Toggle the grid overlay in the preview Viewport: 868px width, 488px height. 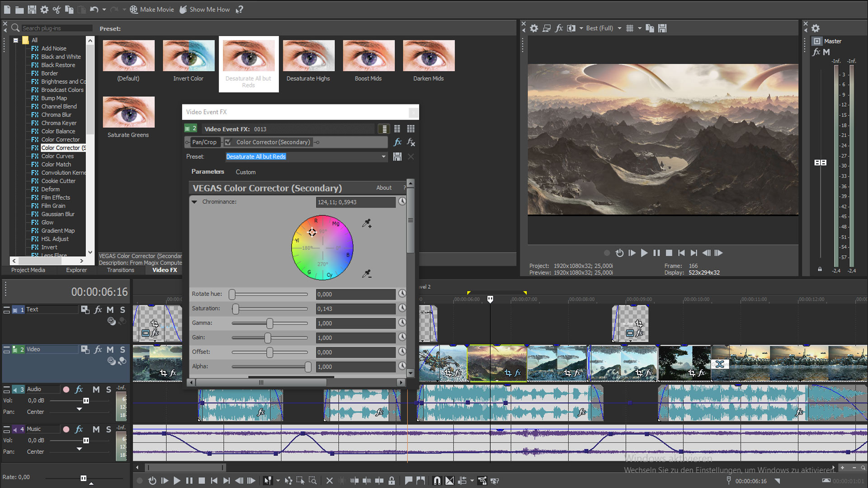tap(630, 28)
